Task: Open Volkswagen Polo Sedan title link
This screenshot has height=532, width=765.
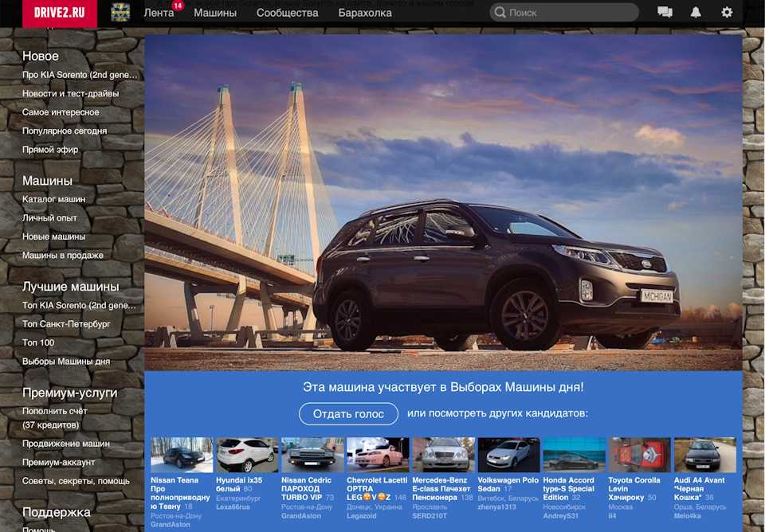Action: click(508, 484)
